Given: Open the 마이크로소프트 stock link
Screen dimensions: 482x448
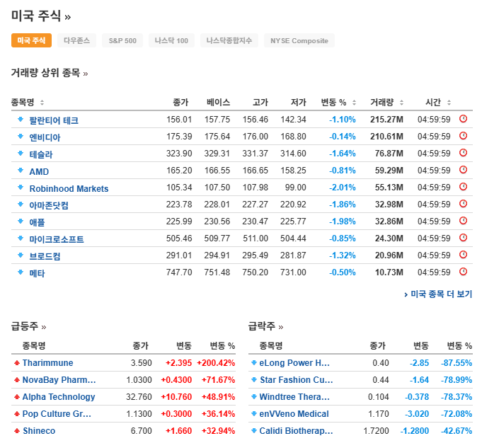Looking at the screenshot, I should (x=57, y=239).
